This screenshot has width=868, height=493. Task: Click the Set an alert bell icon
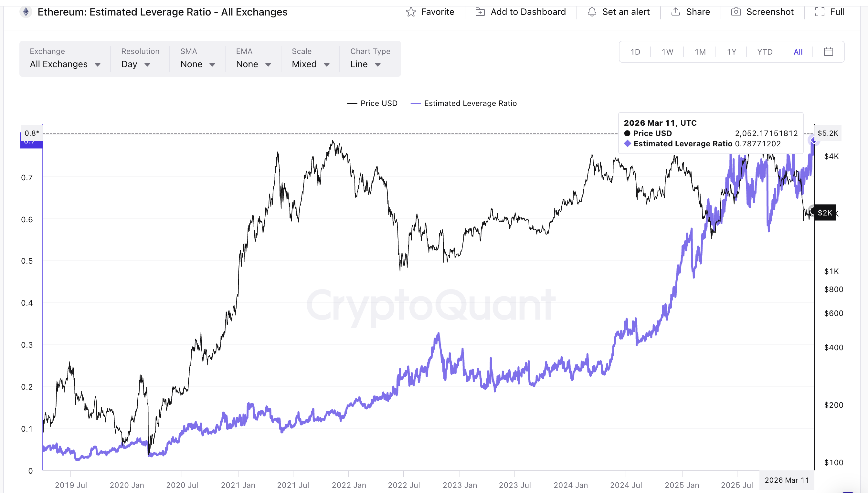click(x=592, y=12)
